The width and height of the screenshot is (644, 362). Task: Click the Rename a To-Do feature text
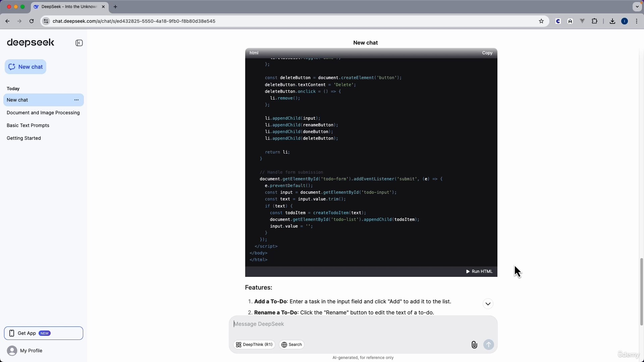click(344, 313)
